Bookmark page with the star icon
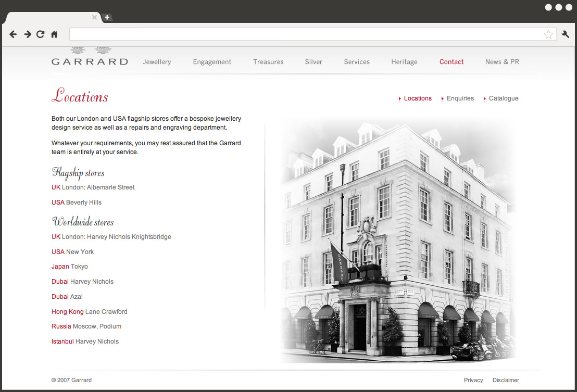 tap(548, 34)
